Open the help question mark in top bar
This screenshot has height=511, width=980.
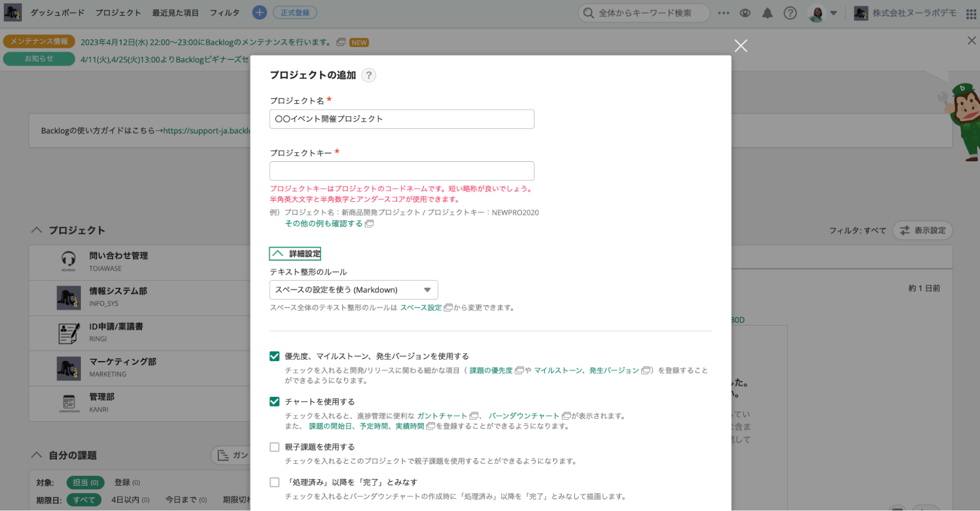(790, 13)
